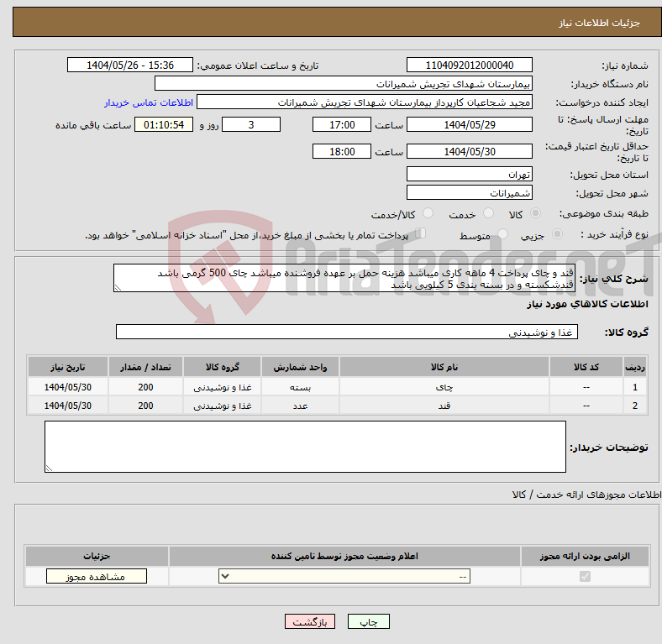The image size is (662, 644).
Task: Click اطلاعات مجوزهای ارائه خدمت / کالا heading
Action: 586,495
